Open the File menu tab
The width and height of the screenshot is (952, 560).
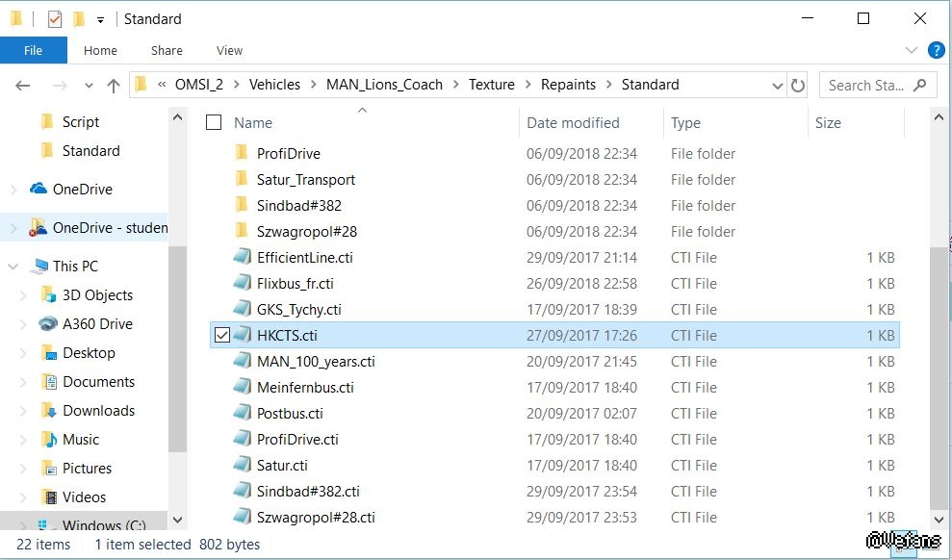34,50
